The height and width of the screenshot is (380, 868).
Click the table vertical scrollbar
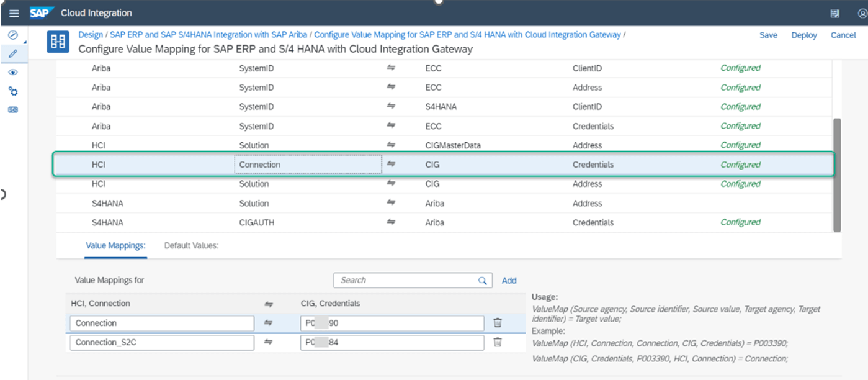point(837,175)
